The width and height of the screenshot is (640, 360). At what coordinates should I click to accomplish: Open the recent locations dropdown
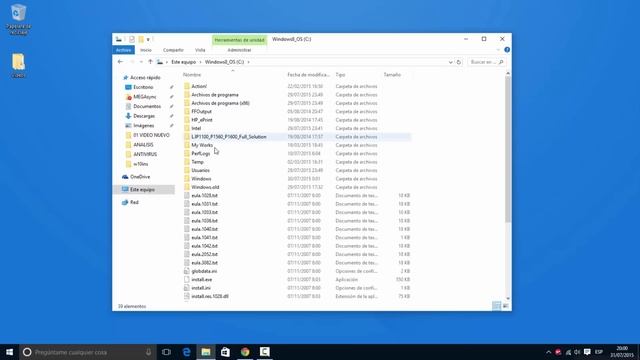pyautogui.click(x=141, y=62)
